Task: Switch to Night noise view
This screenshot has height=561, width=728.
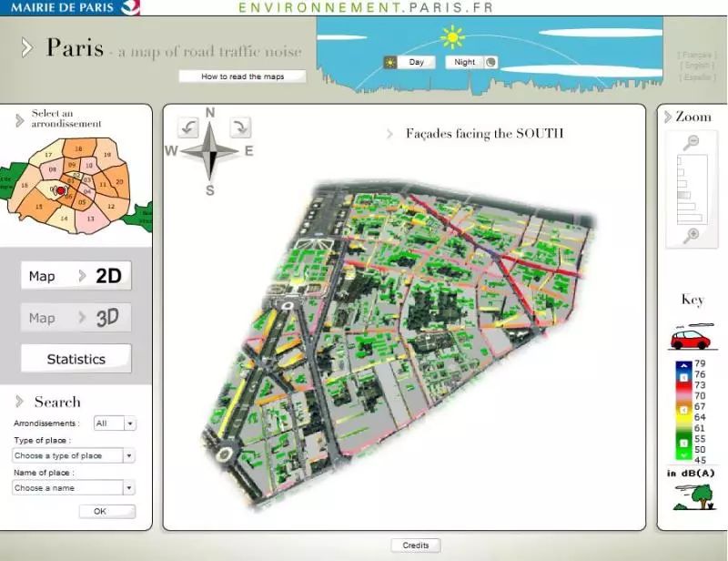Action: click(x=464, y=63)
